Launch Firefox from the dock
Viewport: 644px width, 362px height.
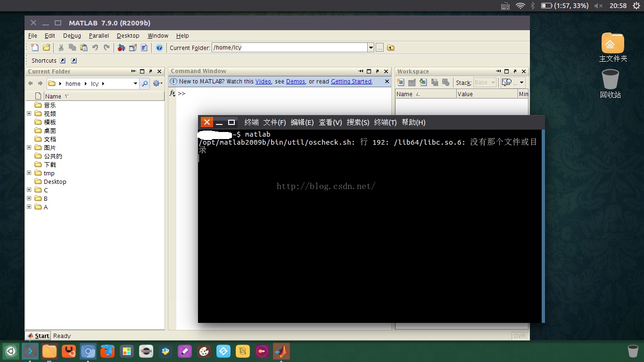point(107,351)
